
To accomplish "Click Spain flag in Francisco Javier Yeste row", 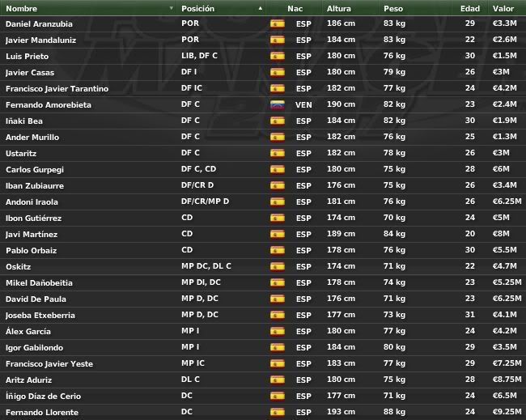I will click(x=278, y=363).
